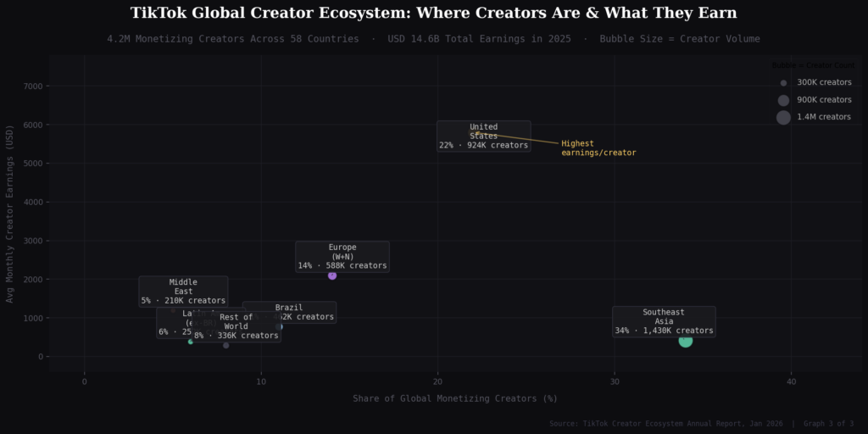Click the Brazil label box
868x434 pixels.
click(x=290, y=312)
